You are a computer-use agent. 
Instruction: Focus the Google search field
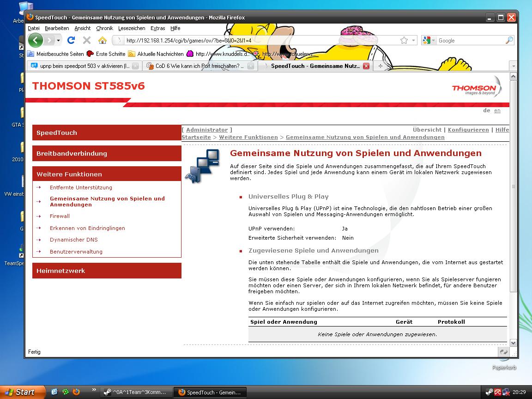click(x=470, y=40)
